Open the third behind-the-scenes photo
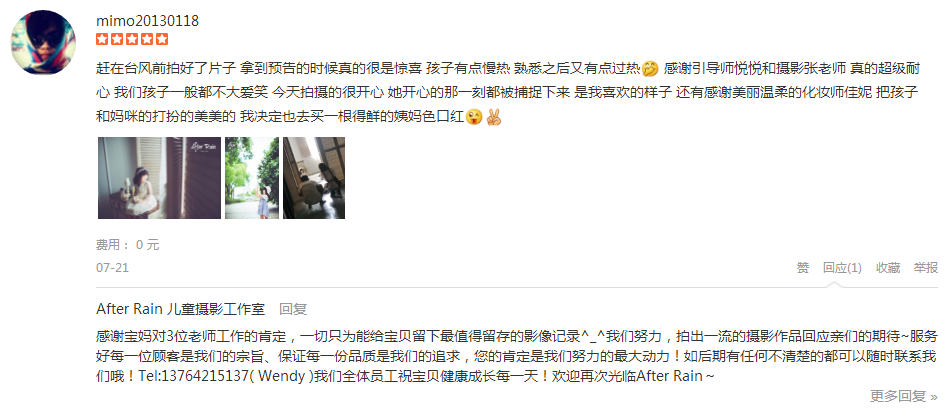 [x=314, y=178]
